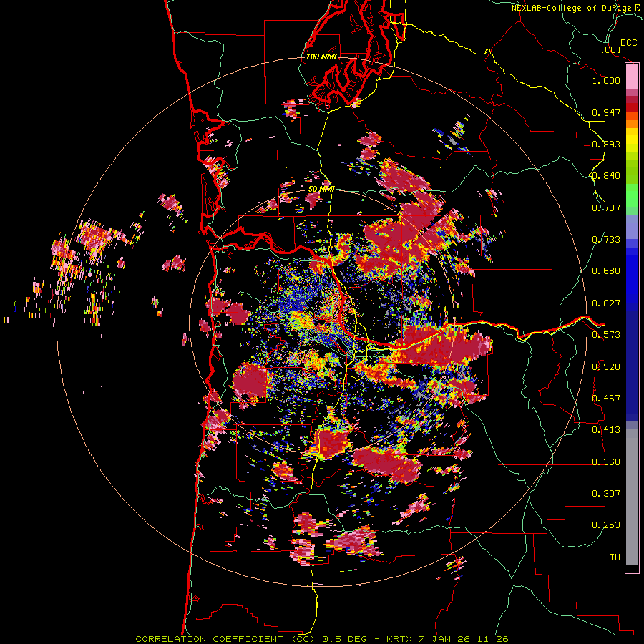The height and width of the screenshot is (644, 644).
Task: Click the [CC] label above the color scale
Action: pyautogui.click(x=611, y=49)
